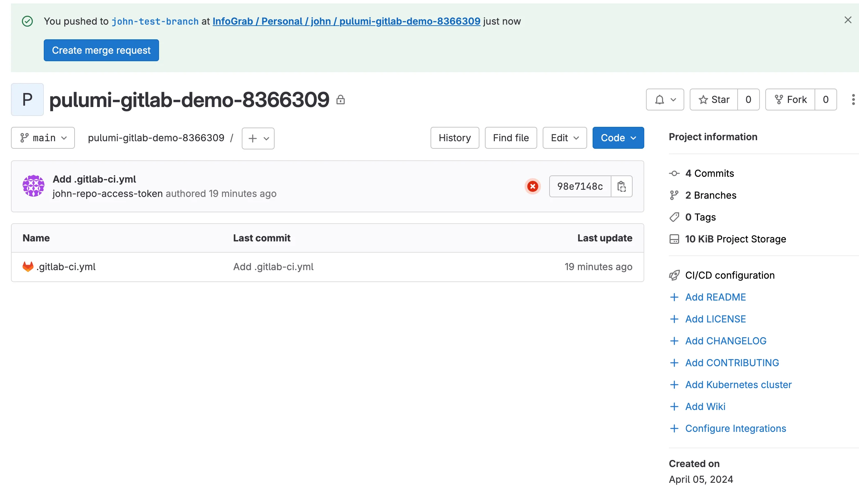Click the lock icon next to project name
The height and width of the screenshot is (504, 859).
pyautogui.click(x=341, y=100)
